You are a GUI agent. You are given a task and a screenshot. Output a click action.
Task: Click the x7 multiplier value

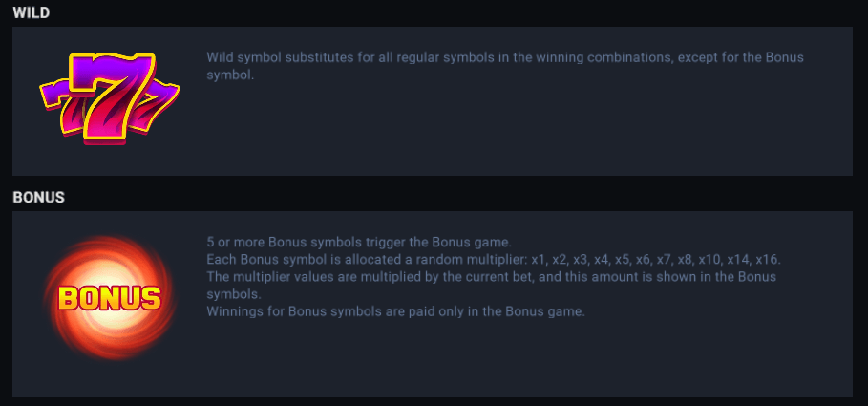tap(662, 260)
